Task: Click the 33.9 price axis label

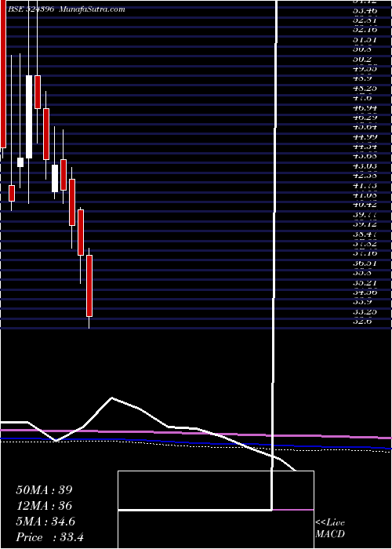Action: tap(362, 301)
